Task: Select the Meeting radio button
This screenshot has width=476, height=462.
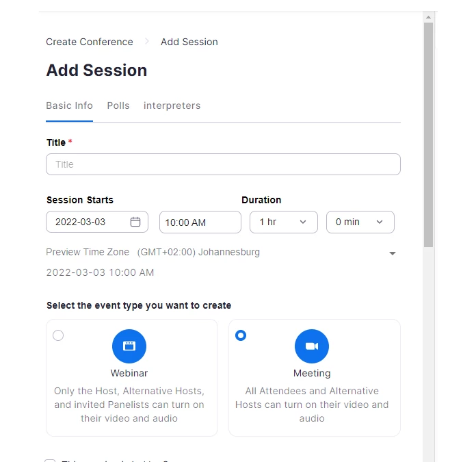Action: 241,335
